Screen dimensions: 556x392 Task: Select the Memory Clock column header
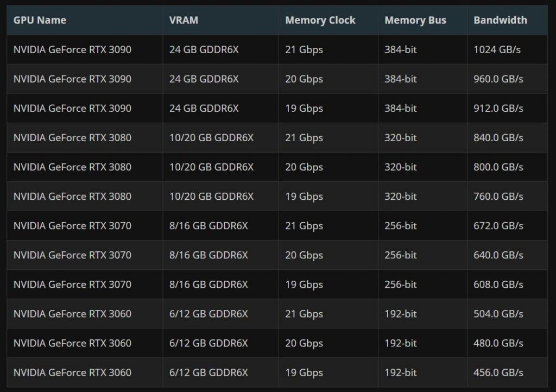point(320,20)
